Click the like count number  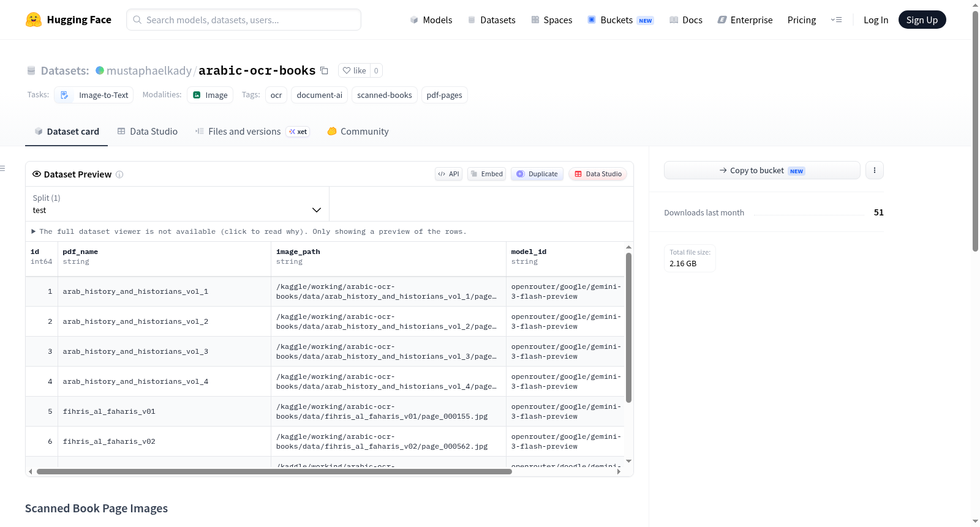(x=376, y=70)
